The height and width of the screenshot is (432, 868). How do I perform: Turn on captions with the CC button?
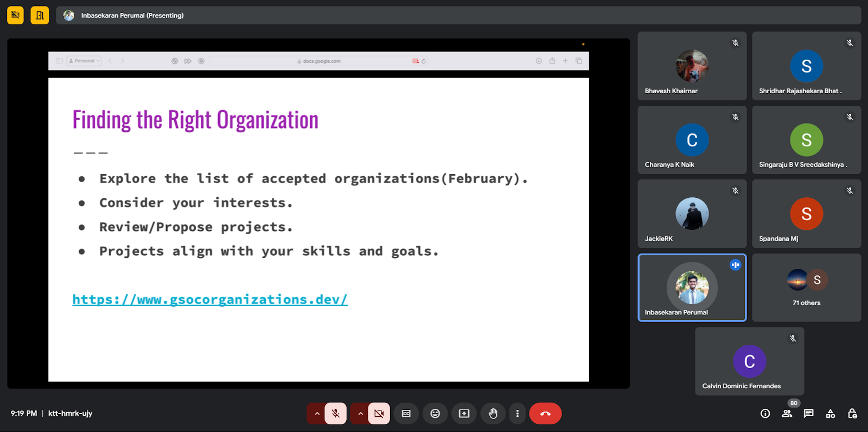click(x=406, y=414)
